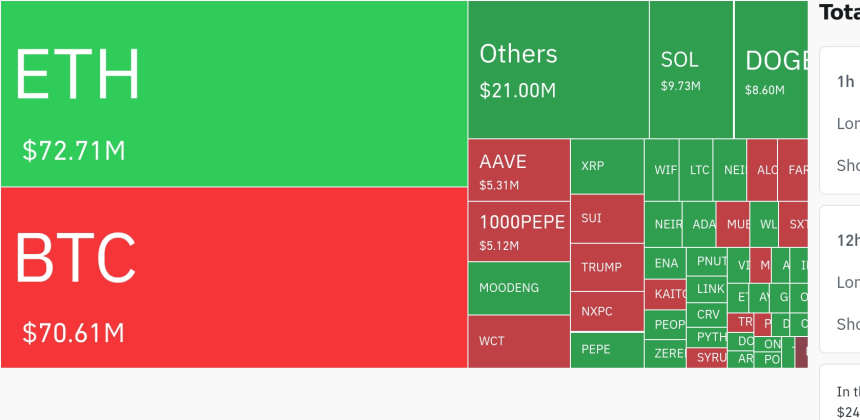860x420 pixels.
Task: Select the NXPC red block
Action: click(606, 311)
